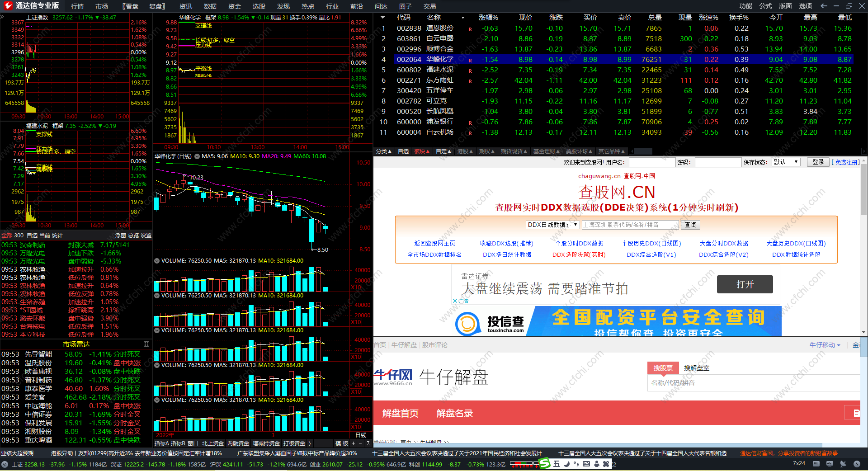Toggle the first VOLUME indicator circle
This screenshot has height=471, width=868.
[x=157, y=261]
